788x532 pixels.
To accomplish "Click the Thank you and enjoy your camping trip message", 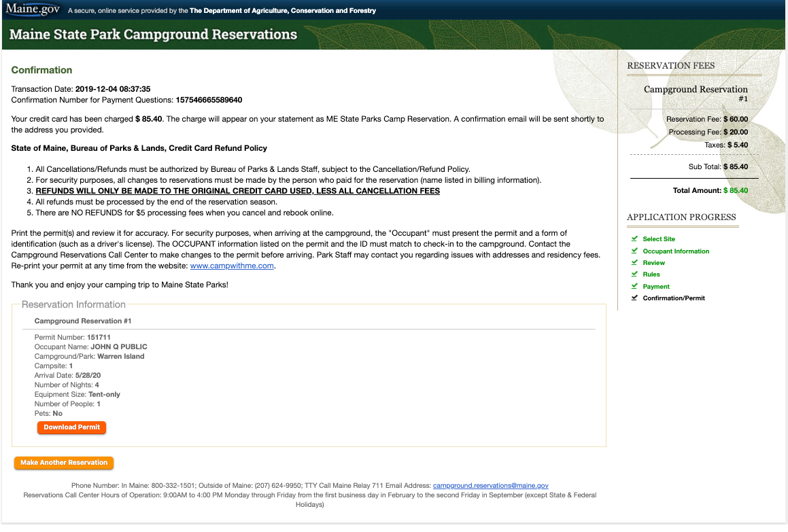I will 120,285.
